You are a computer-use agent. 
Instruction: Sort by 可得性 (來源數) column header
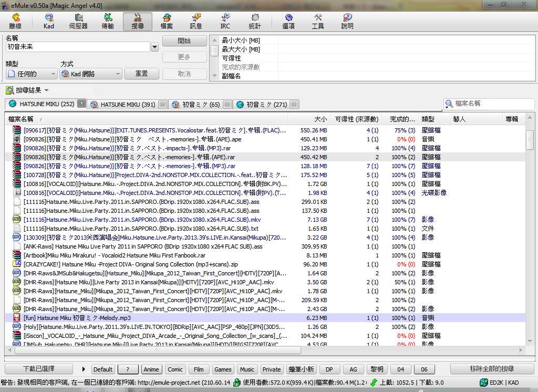(x=357, y=119)
